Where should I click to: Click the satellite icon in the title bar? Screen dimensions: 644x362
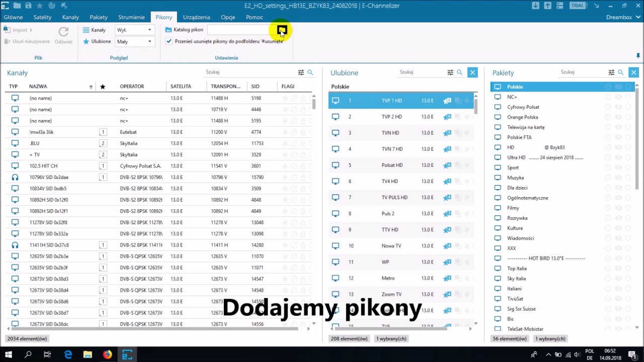tap(63, 6)
